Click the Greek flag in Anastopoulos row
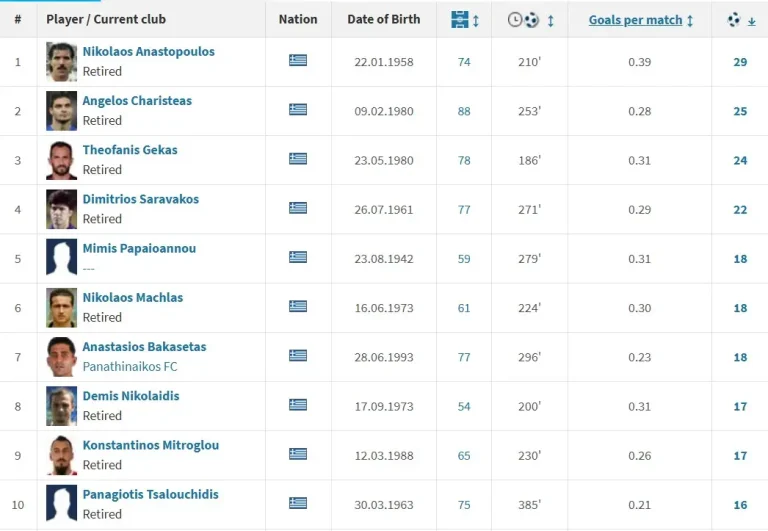 pos(298,61)
